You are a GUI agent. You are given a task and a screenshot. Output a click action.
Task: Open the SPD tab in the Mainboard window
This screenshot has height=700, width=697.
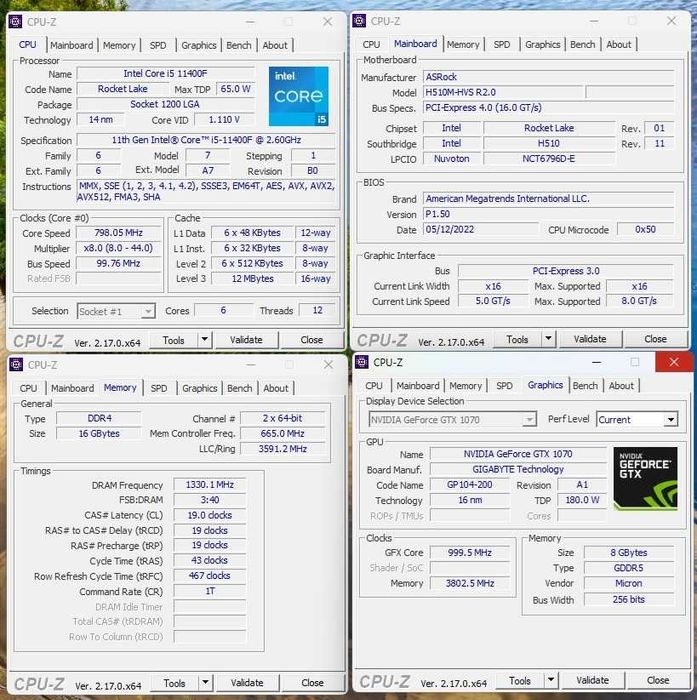(502, 44)
